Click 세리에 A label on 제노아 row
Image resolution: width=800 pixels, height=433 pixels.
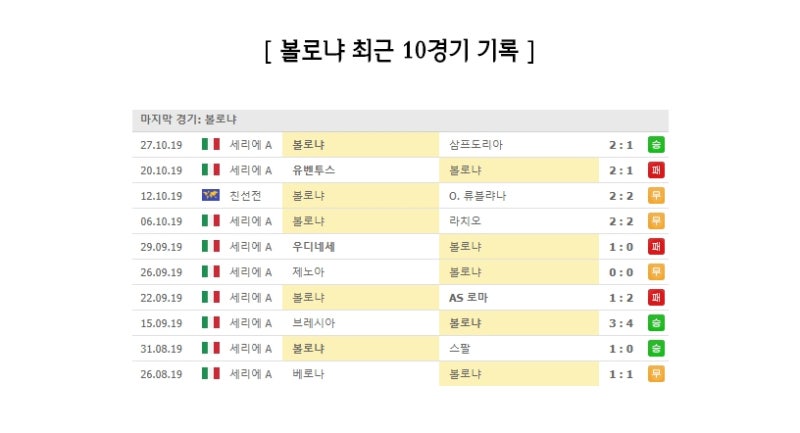[251, 272]
